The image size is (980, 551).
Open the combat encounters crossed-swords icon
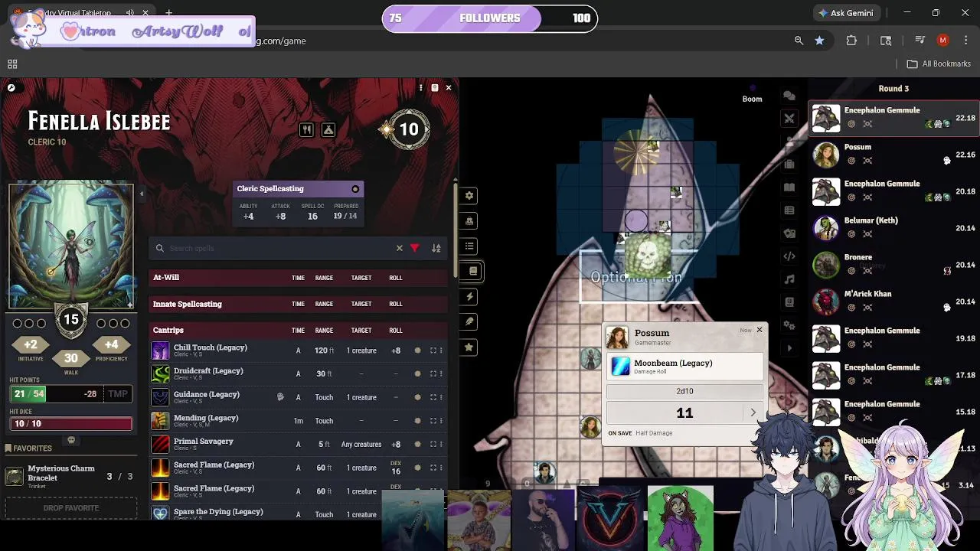789,119
